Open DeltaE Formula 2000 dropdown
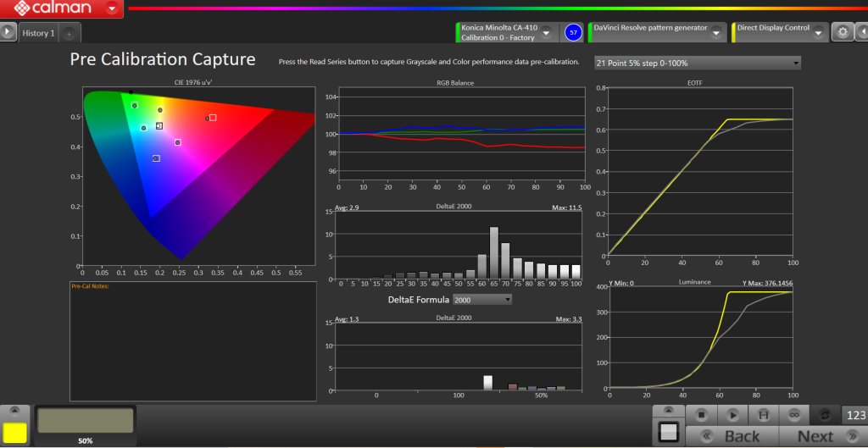 coord(481,300)
